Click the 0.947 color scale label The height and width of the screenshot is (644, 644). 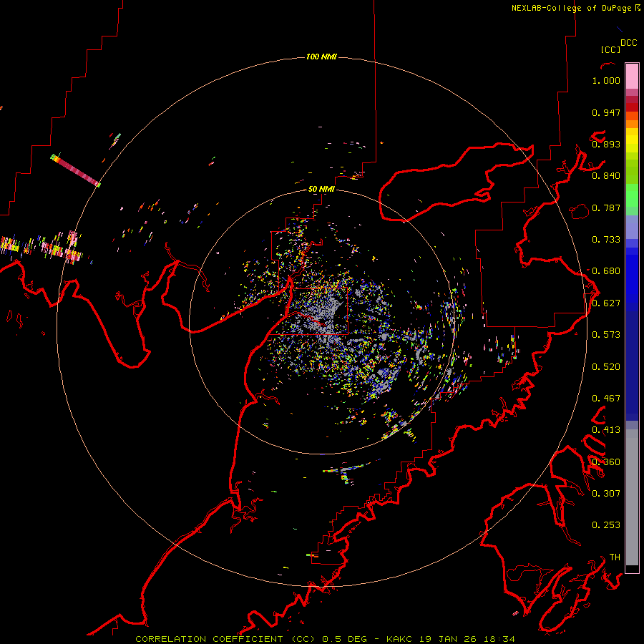[606, 112]
